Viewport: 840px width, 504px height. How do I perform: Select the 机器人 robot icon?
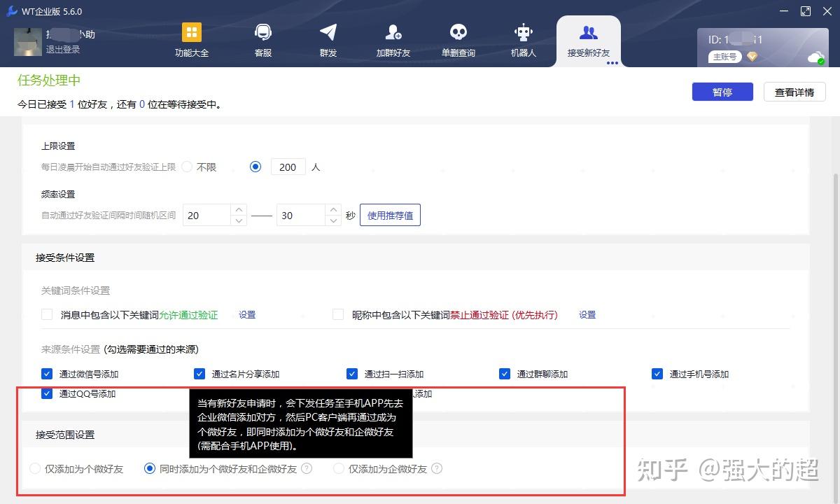coord(523,40)
